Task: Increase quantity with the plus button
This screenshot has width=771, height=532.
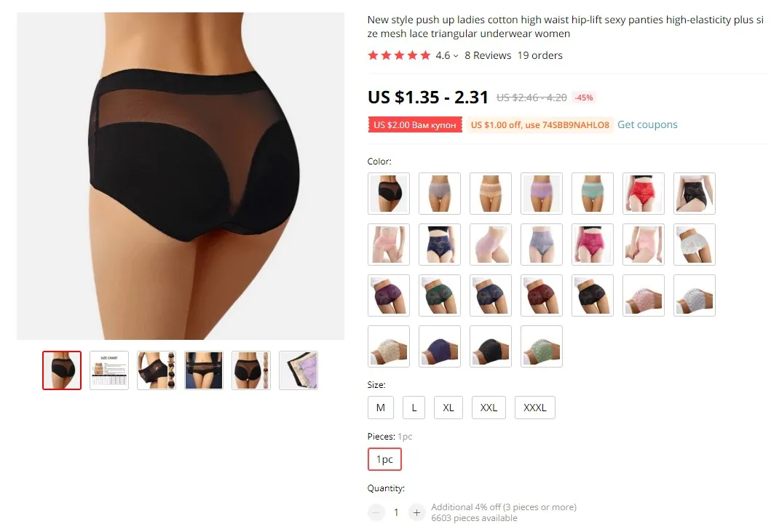Action: [416, 512]
